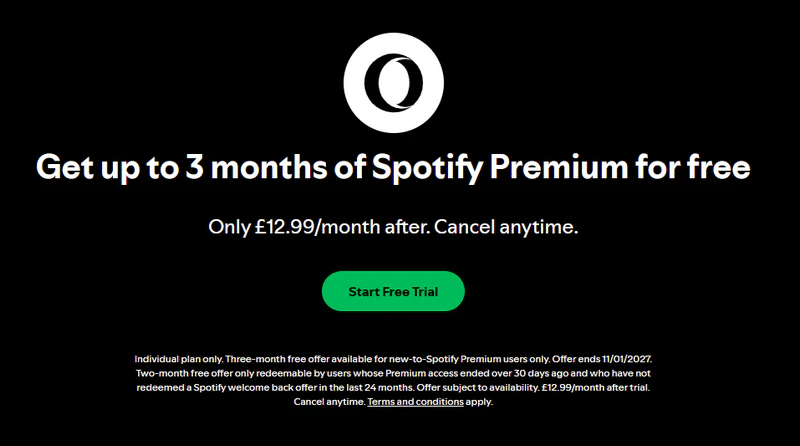Click the "Spotify welcome back offer" text
This screenshot has height=446, width=800.
[257, 387]
